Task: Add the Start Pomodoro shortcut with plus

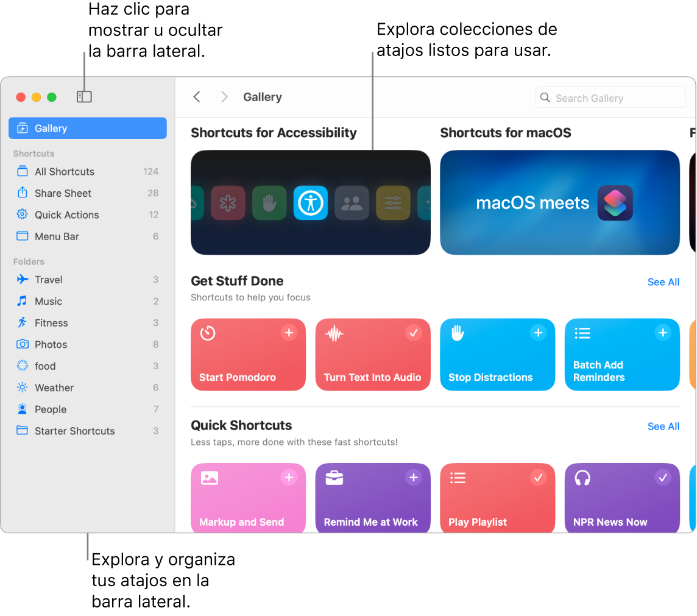Action: (x=289, y=333)
